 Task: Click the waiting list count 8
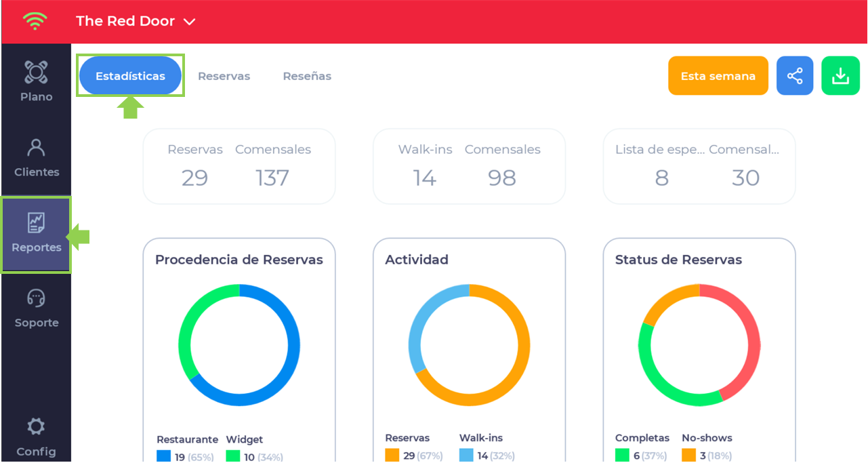pyautogui.click(x=661, y=178)
